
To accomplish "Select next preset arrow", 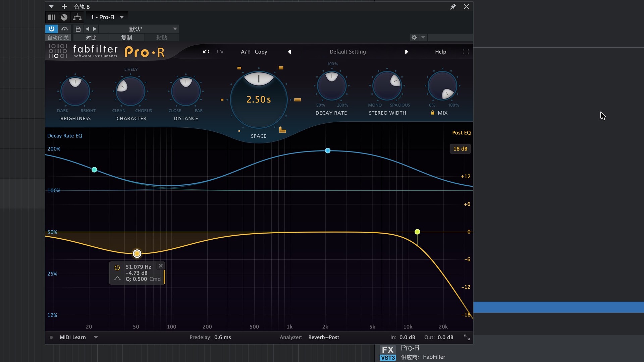I will 406,52.
